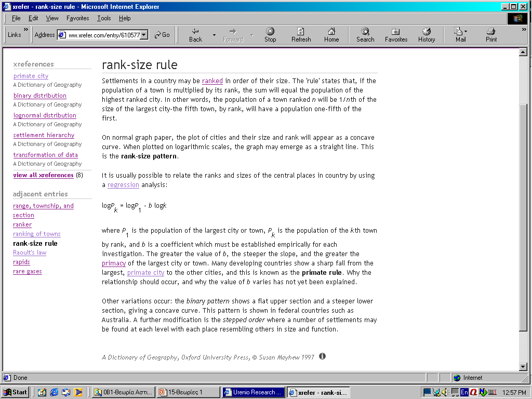Open the 'transformation of data' link

(46, 155)
